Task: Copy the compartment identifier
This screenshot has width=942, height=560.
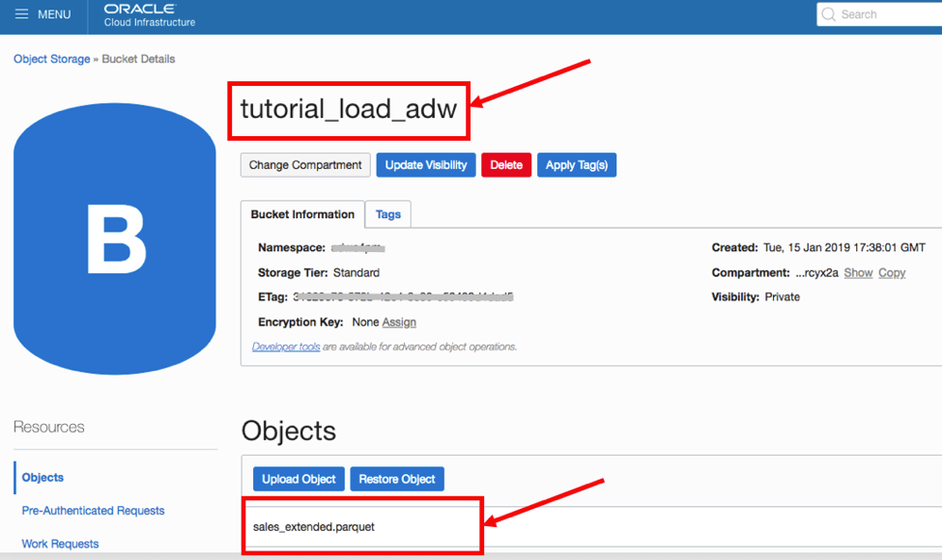Action: coord(891,272)
